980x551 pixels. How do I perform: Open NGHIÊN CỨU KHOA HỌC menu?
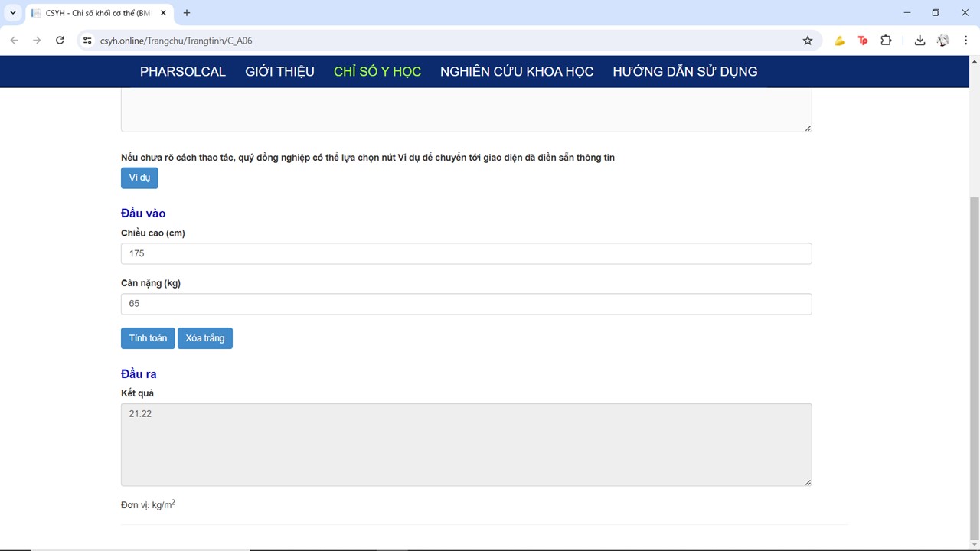[x=517, y=71]
